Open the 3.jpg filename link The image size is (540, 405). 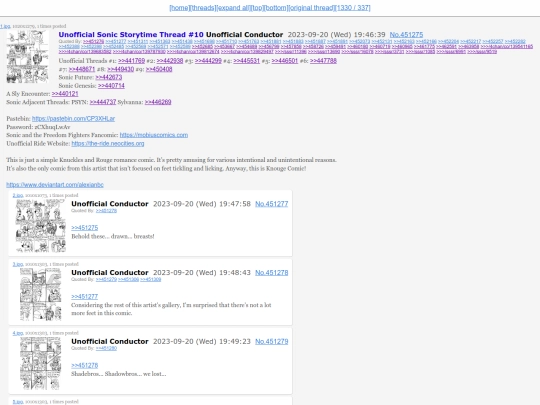coord(18,264)
